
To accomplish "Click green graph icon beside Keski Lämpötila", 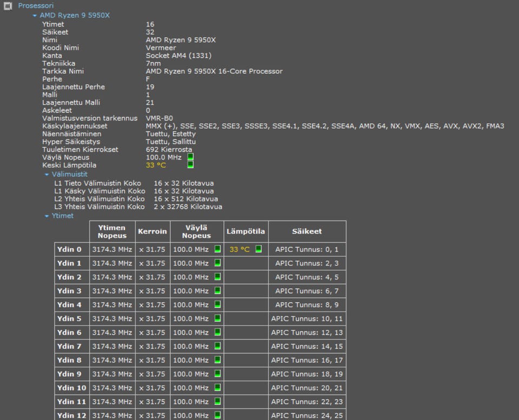I will (x=190, y=165).
